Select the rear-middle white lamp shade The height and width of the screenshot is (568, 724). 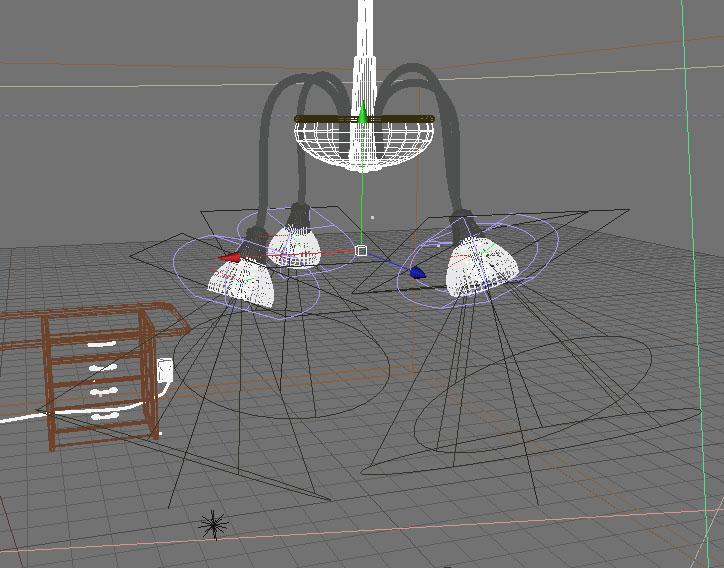coord(295,248)
